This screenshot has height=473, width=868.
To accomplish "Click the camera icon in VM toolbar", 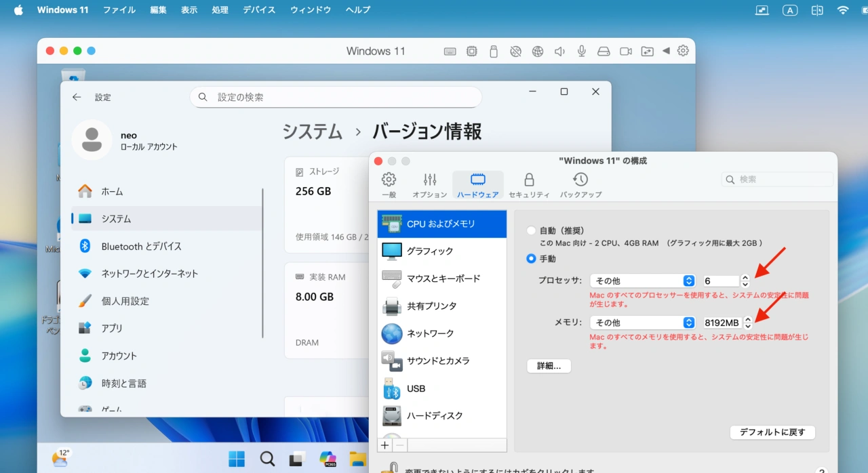I will click(x=625, y=51).
